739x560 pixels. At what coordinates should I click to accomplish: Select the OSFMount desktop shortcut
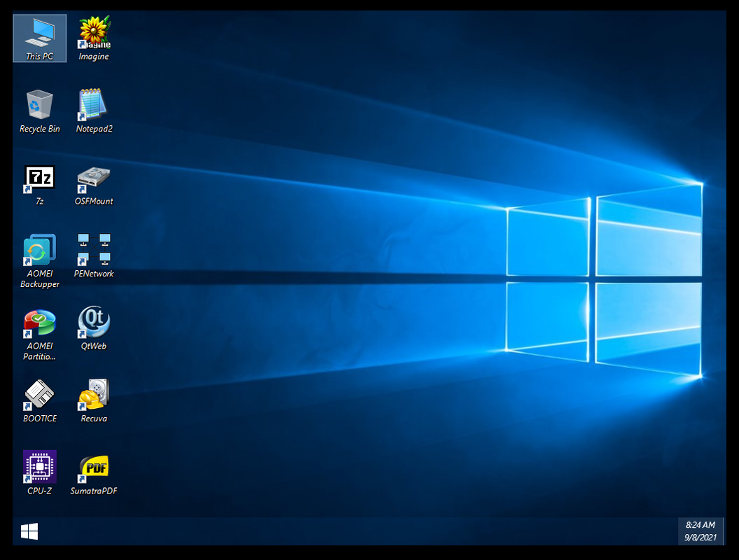click(x=94, y=185)
